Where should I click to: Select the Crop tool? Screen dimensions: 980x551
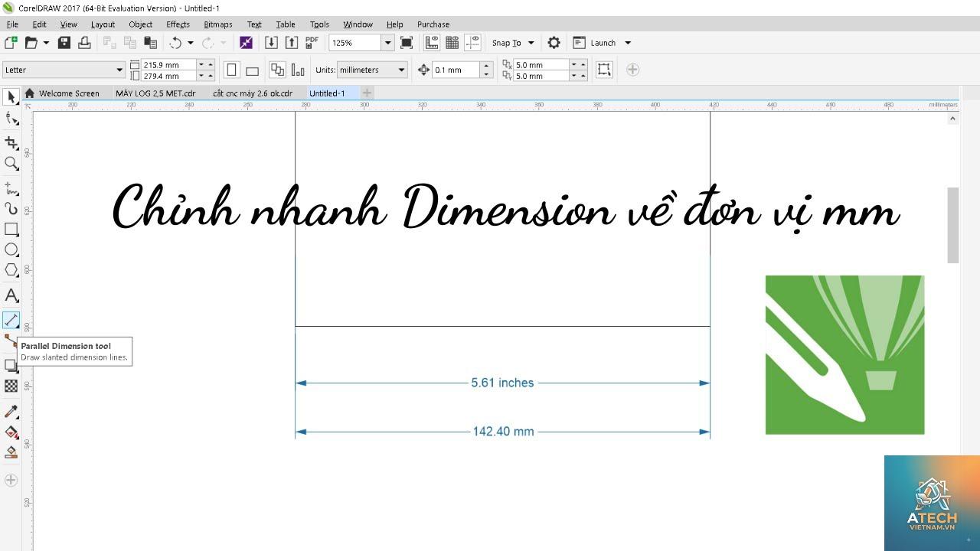point(11,142)
